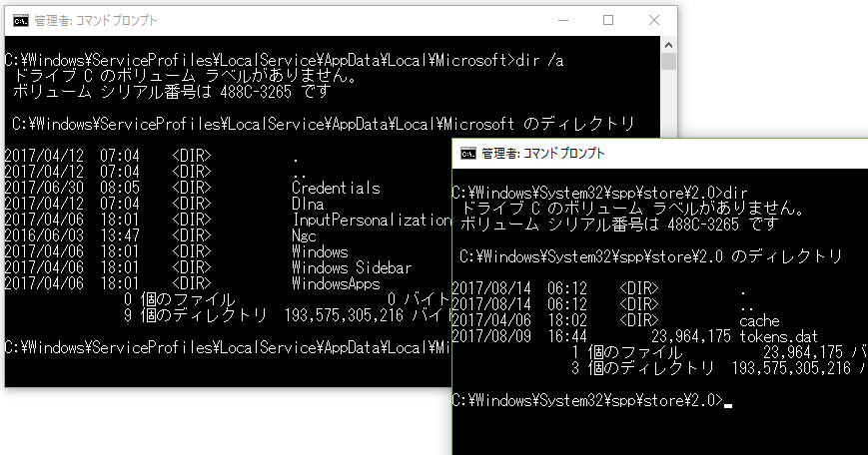Image resolution: width=868 pixels, height=455 pixels.
Task: Click the scrollbar thumb in the back window
Action: click(668, 61)
